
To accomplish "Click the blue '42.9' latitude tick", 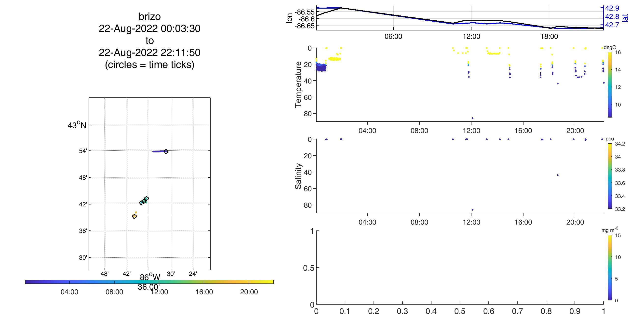I will coord(612,8).
